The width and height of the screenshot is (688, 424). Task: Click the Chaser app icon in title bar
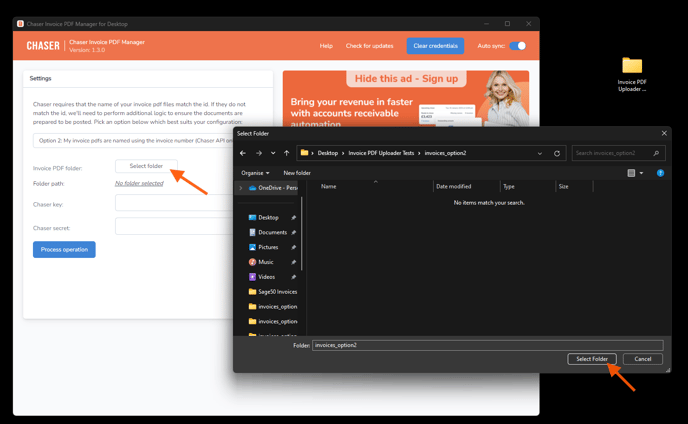coord(20,24)
